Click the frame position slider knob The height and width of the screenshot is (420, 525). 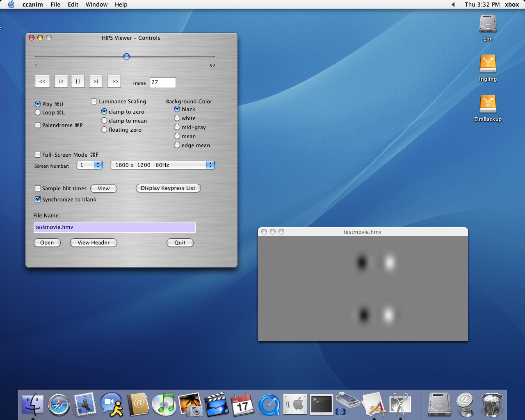[x=126, y=57]
